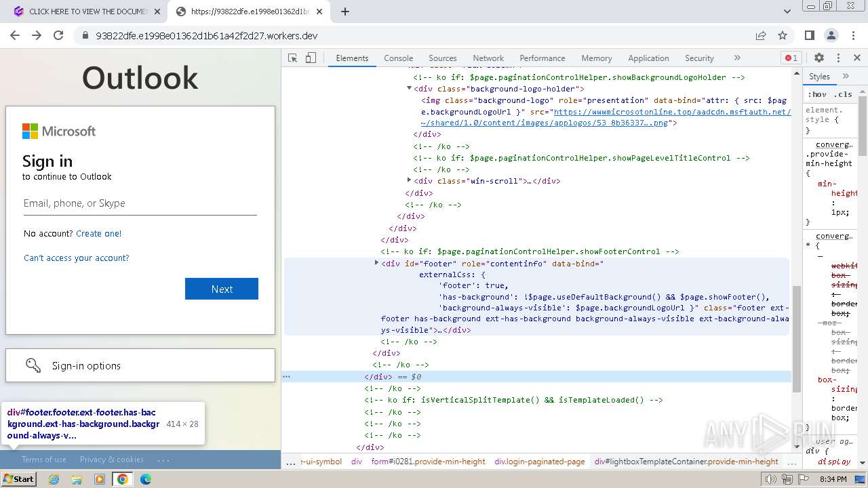Open 'Can't access your account?' link

tap(76, 258)
